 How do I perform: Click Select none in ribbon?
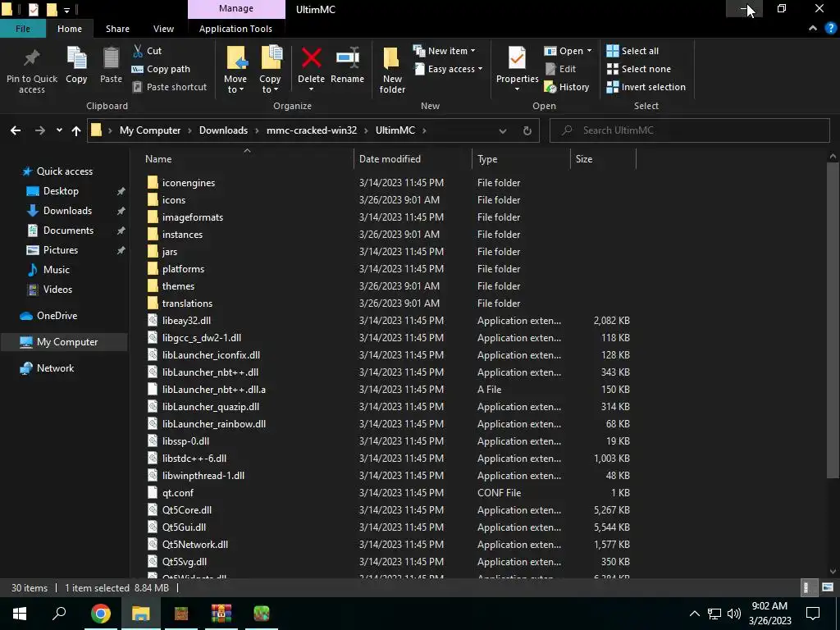click(x=638, y=69)
